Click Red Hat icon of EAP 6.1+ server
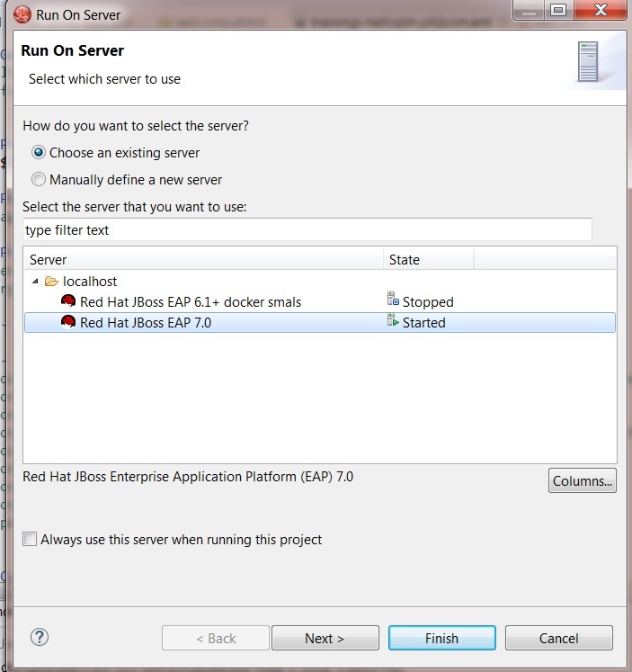The image size is (632, 672). tap(68, 301)
